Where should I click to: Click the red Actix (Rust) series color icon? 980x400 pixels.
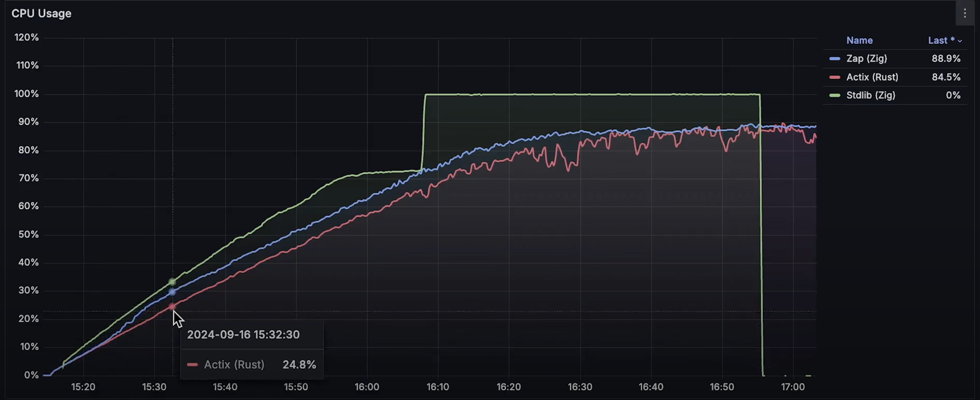point(835,77)
